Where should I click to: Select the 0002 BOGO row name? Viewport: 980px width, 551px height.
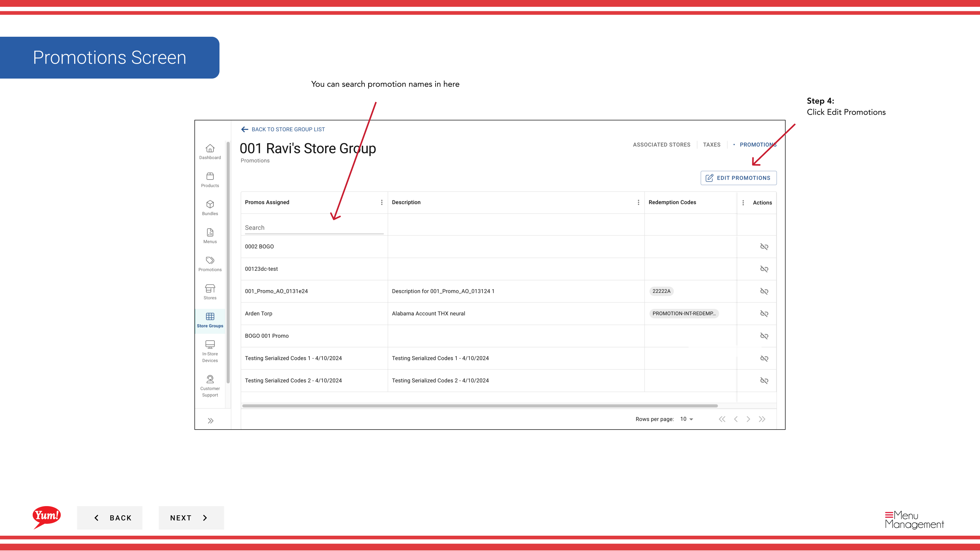click(259, 246)
